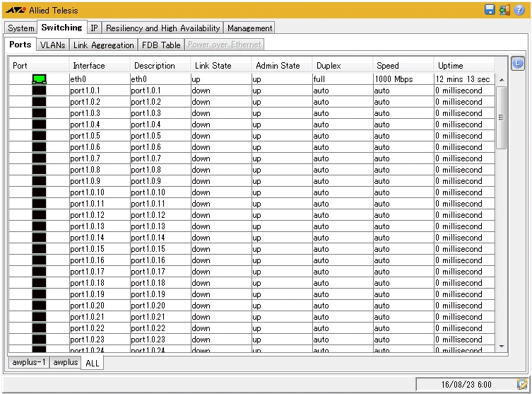This screenshot has height=394, width=532.
Task: Click the port icon for port1.0.9
Action: (39, 181)
